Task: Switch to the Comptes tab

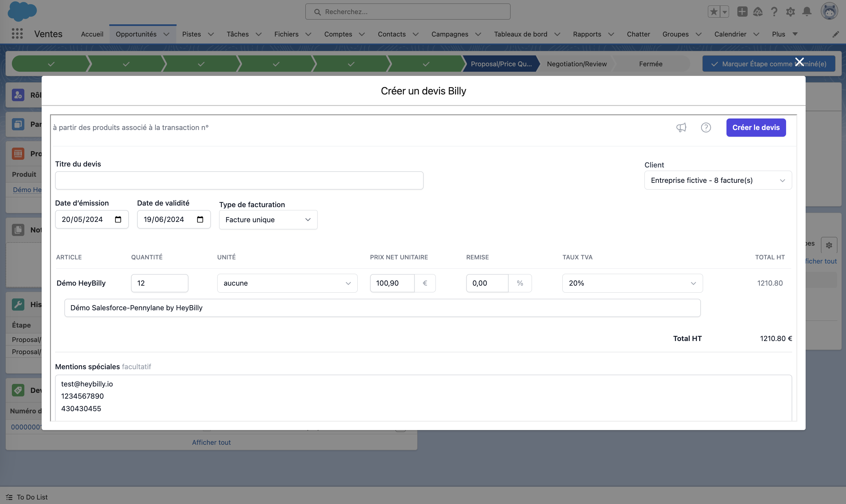Action: (x=338, y=34)
